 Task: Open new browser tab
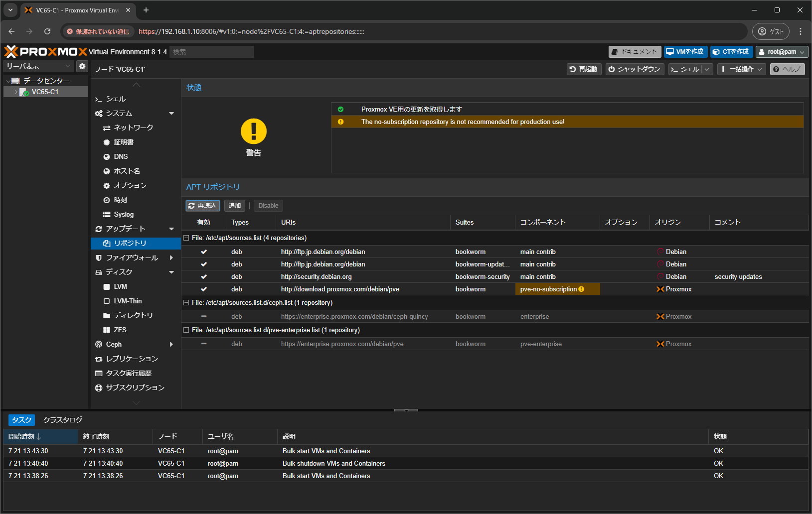(x=146, y=10)
